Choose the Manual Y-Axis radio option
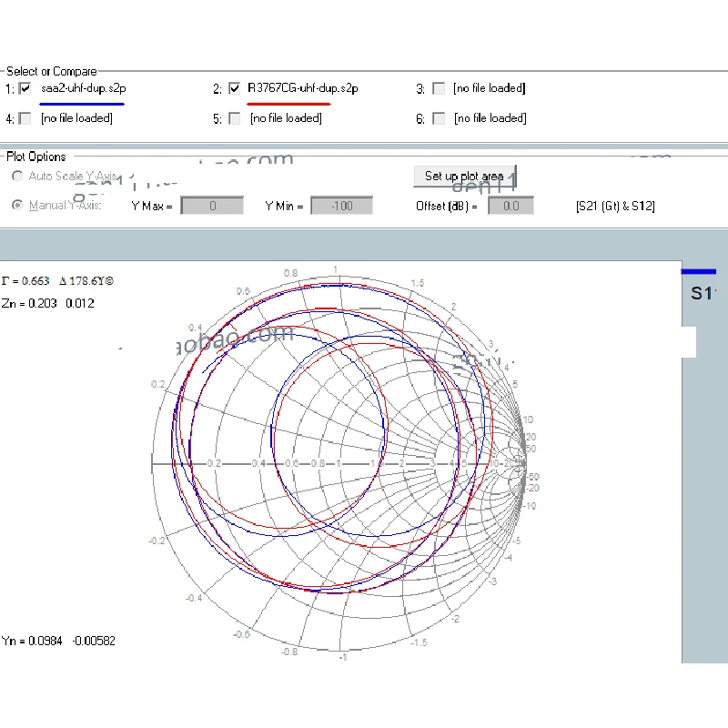Viewport: 728px width, 728px height. click(x=16, y=205)
